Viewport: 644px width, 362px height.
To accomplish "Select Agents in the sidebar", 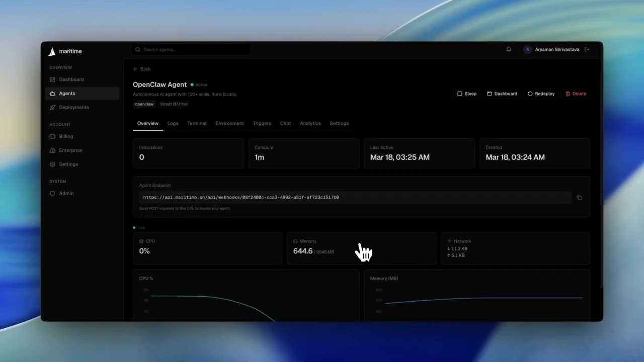I will coord(82,94).
